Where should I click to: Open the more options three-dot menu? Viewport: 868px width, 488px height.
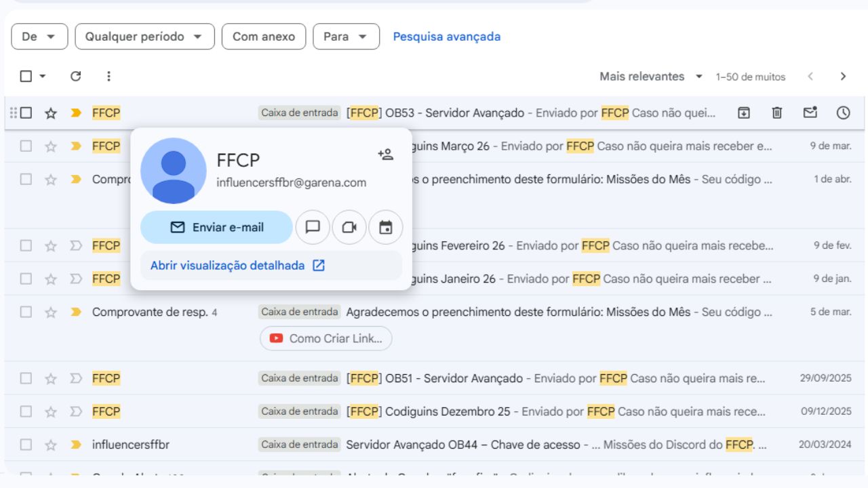(108, 76)
